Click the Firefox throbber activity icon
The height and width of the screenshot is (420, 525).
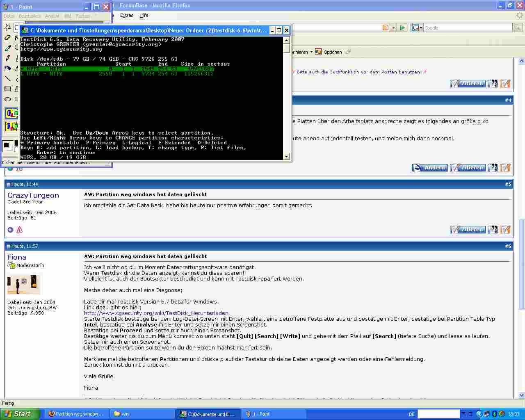(520, 15)
